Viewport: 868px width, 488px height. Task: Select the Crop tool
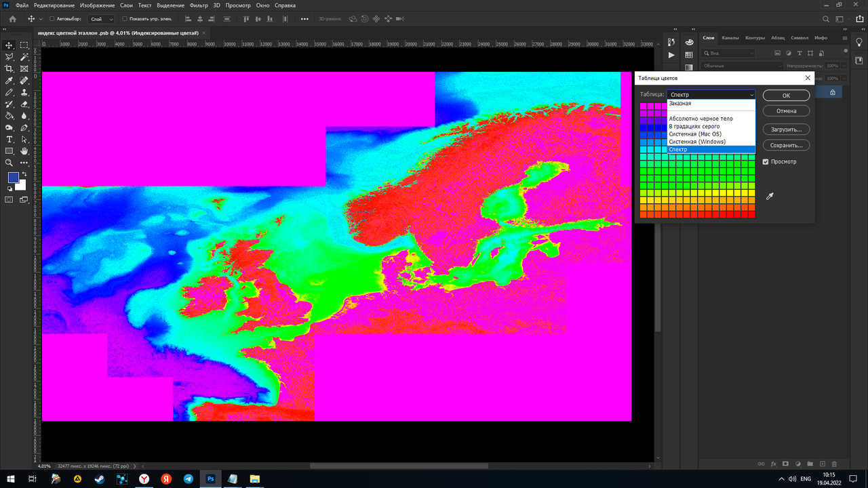(9, 68)
